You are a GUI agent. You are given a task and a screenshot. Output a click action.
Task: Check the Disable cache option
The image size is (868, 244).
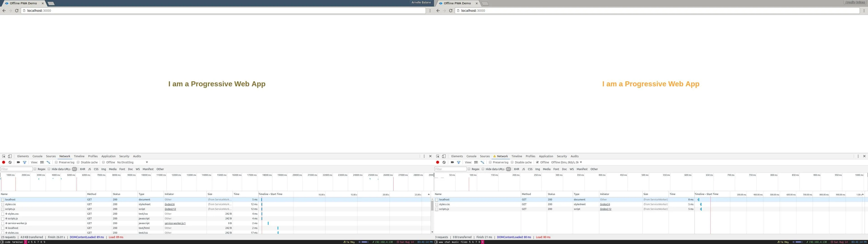78,162
